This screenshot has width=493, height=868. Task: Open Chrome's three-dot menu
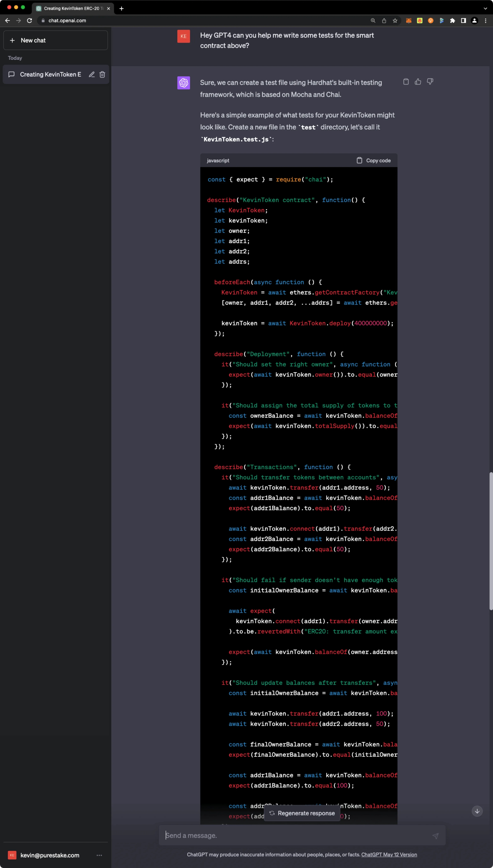[486, 21]
